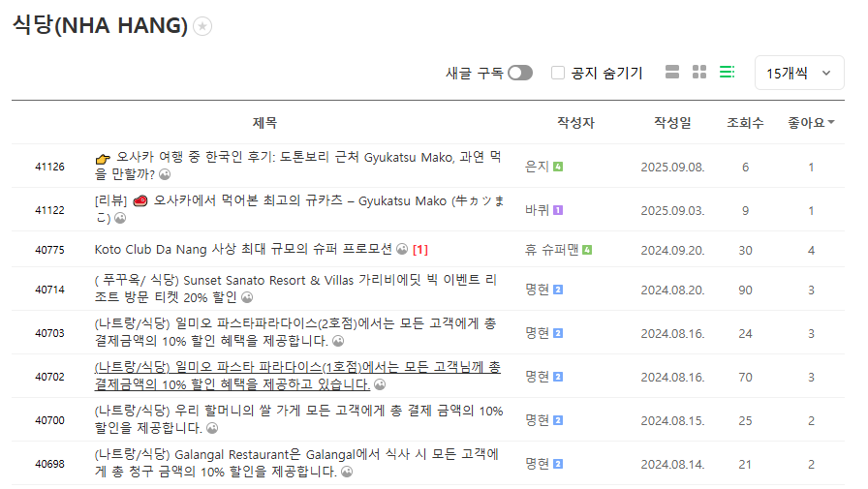Click the 조회수 column header
This screenshot has height=489, width=868.
tap(745, 123)
